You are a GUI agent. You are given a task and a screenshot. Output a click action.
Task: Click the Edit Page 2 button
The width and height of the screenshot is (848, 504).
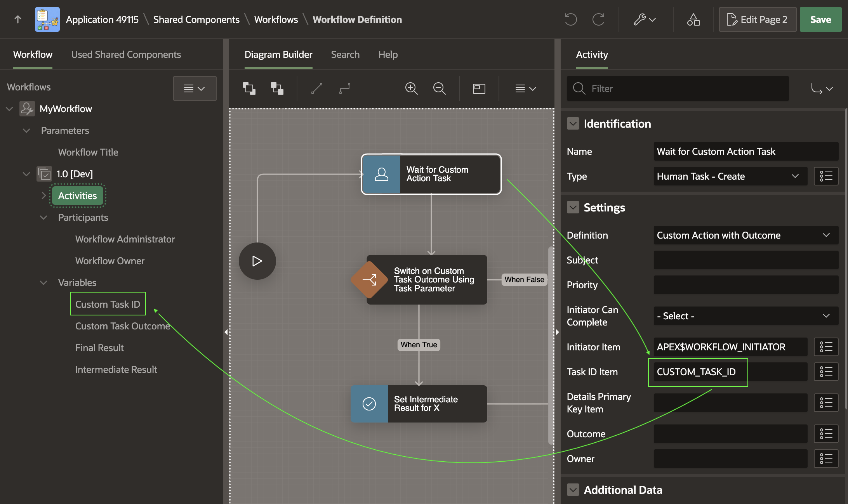click(757, 19)
